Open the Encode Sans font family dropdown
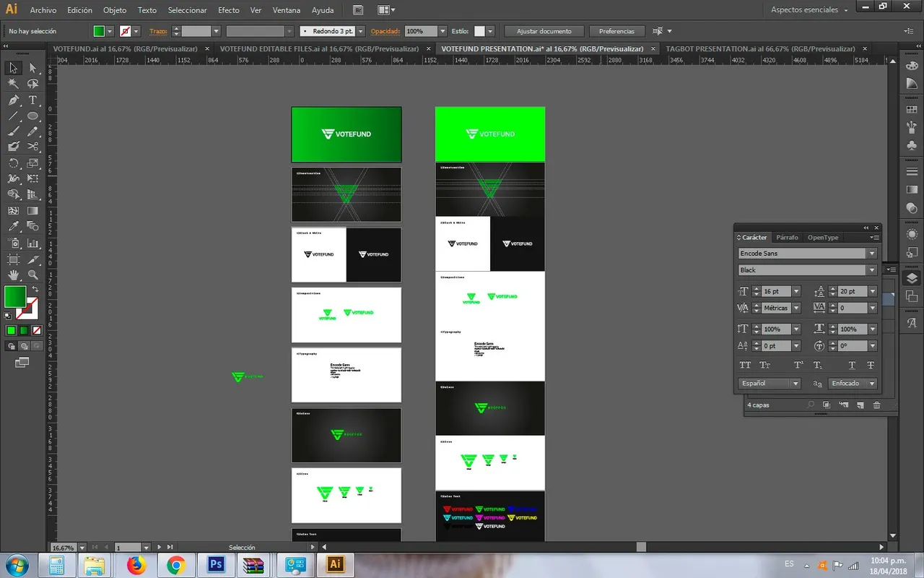This screenshot has width=924, height=578. click(x=872, y=254)
